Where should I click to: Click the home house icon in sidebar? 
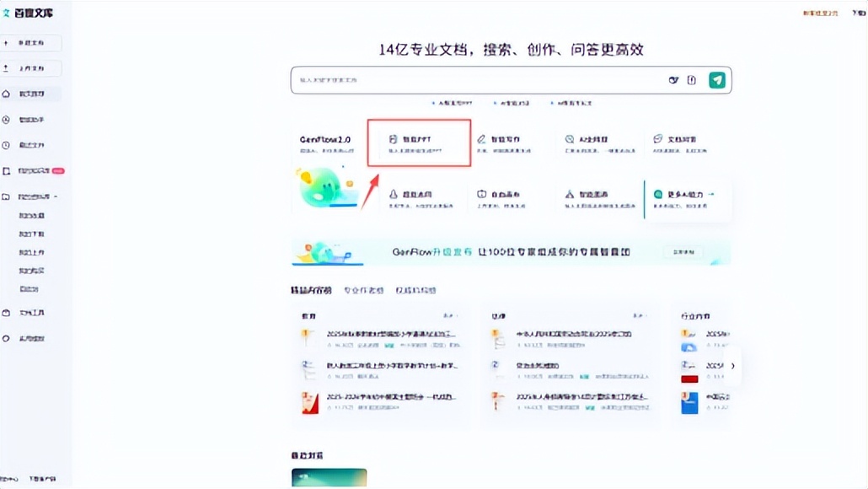(6, 94)
